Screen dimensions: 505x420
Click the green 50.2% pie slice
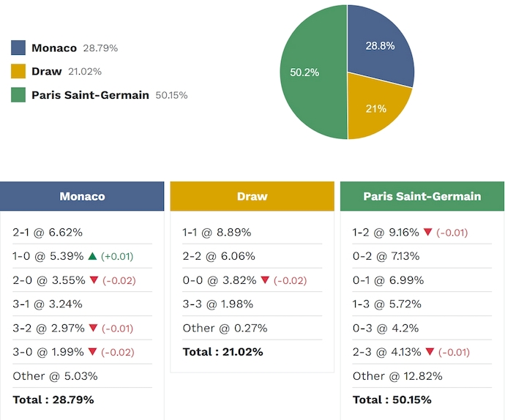point(307,73)
